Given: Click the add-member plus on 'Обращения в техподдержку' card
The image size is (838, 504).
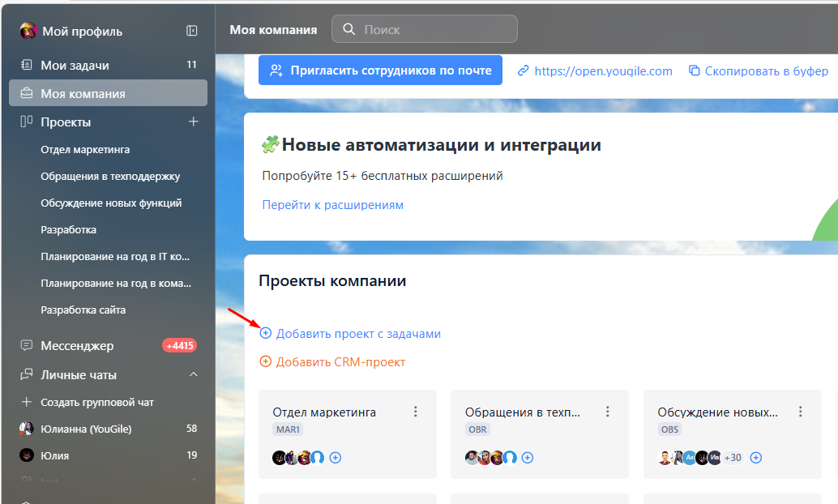Looking at the screenshot, I should point(528,458).
